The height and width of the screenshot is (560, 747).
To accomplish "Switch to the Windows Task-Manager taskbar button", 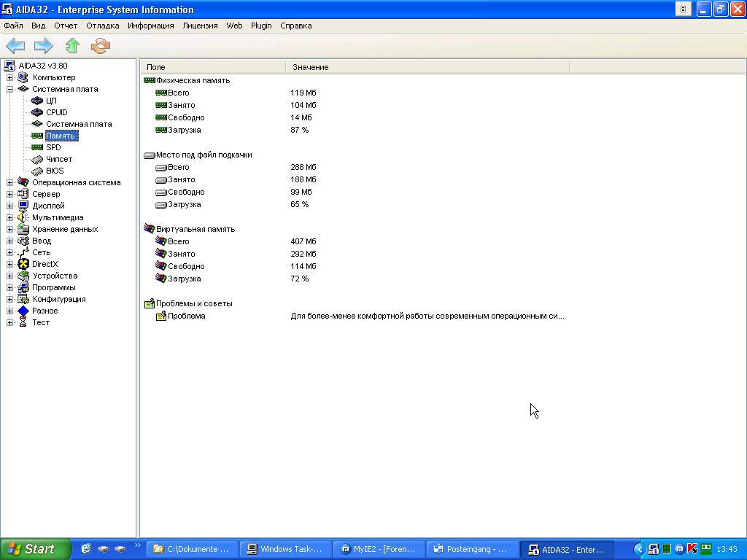I will tap(285, 549).
